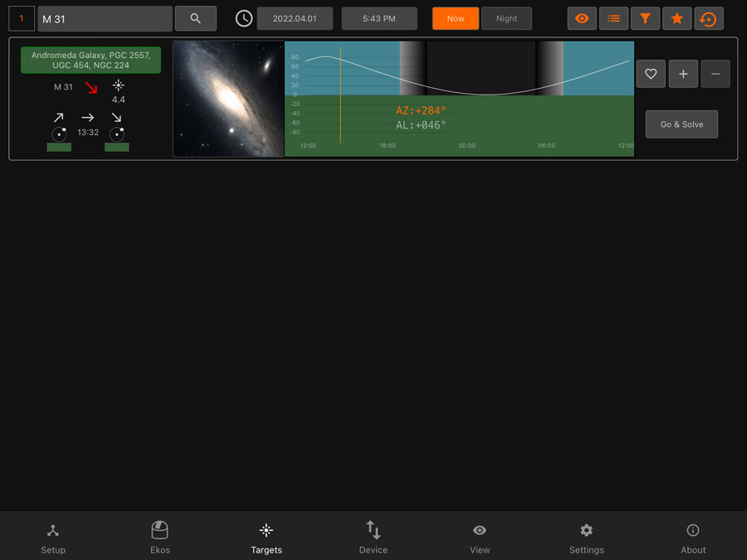Click the transit arrow above 13:32

click(88, 117)
